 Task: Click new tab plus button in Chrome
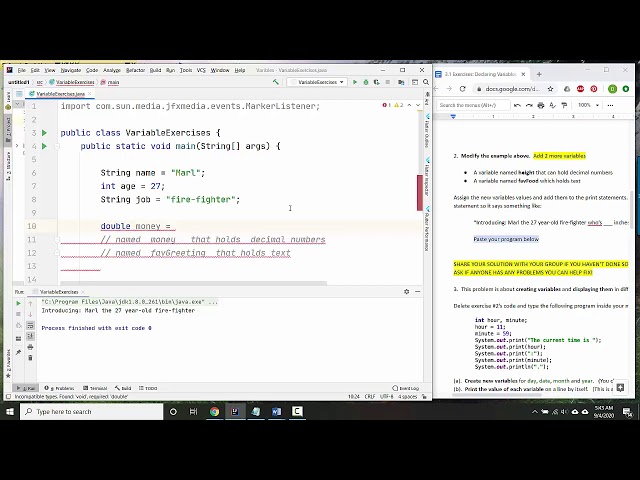tap(539, 74)
